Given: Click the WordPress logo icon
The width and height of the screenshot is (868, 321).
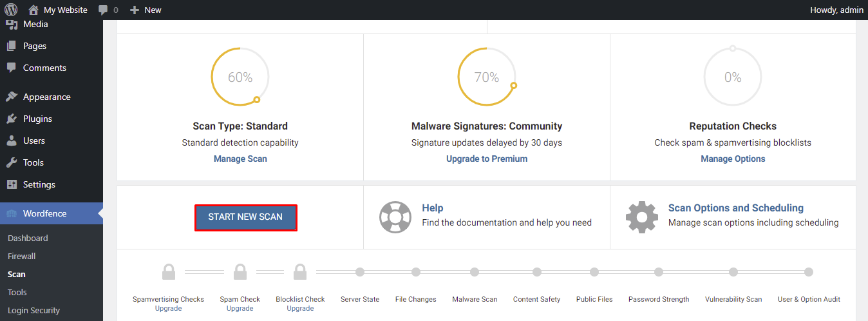Looking at the screenshot, I should [x=11, y=10].
